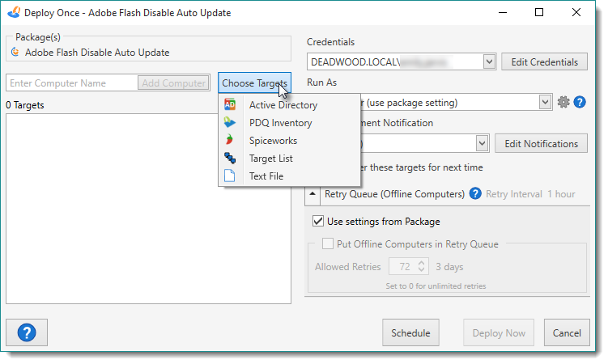This screenshot has width=608, height=364.
Task: Click the Adobe Flash Disable Auto Update package name
Action: pyautogui.click(x=97, y=53)
